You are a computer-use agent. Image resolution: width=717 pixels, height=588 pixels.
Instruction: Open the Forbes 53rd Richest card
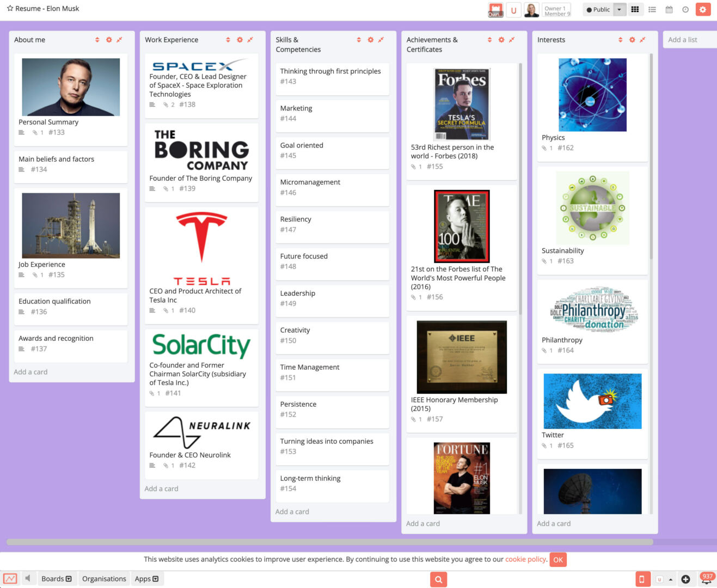click(x=462, y=121)
